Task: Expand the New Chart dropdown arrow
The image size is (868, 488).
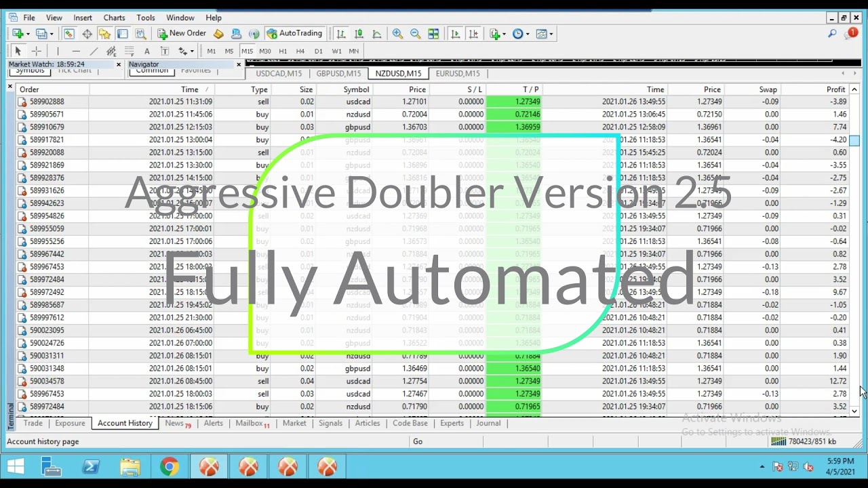Action: [x=28, y=34]
